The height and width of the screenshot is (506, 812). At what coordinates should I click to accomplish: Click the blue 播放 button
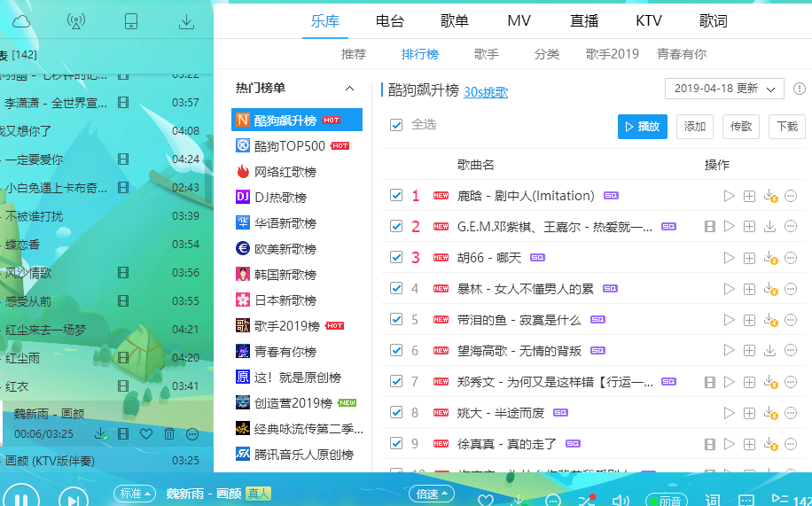(642, 127)
